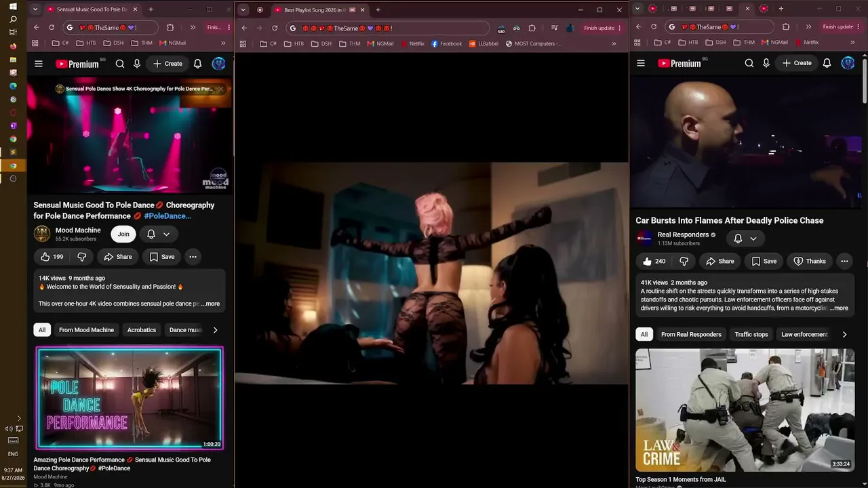Click the Join button for Mood Machine
Screen dimensions: 868x488
click(123, 234)
